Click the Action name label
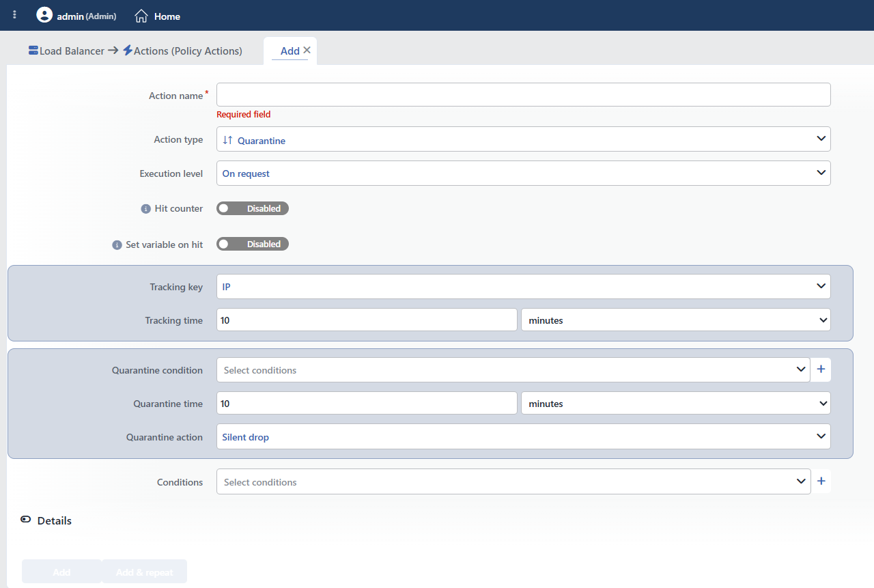This screenshot has height=588, width=874. 176,96
